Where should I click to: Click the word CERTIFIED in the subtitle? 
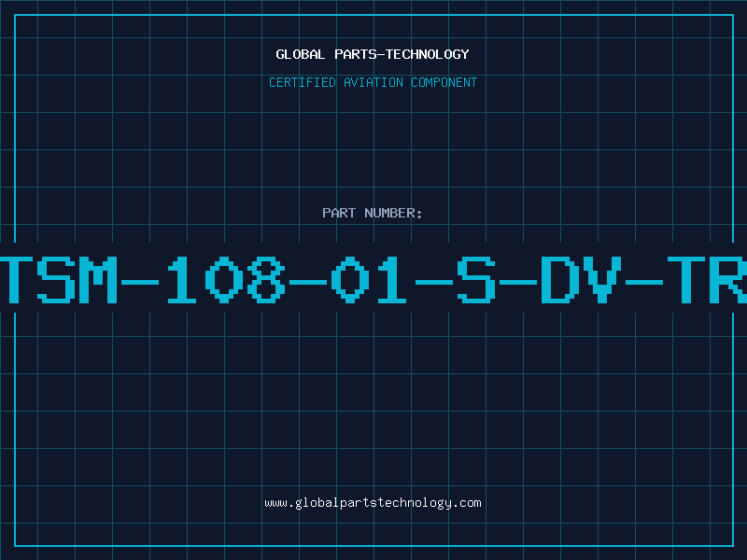(303, 82)
